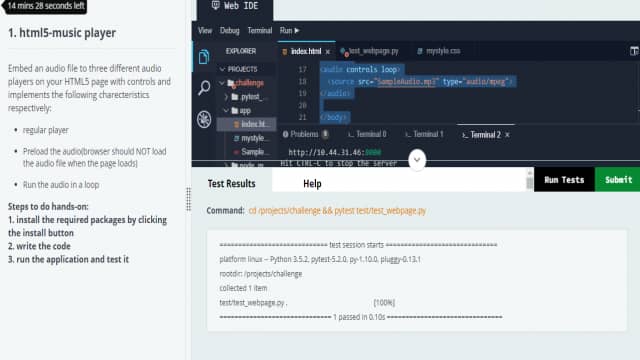Click the .pytest_ folder icon
The height and width of the screenshot is (360, 640).
pyautogui.click(x=235, y=97)
